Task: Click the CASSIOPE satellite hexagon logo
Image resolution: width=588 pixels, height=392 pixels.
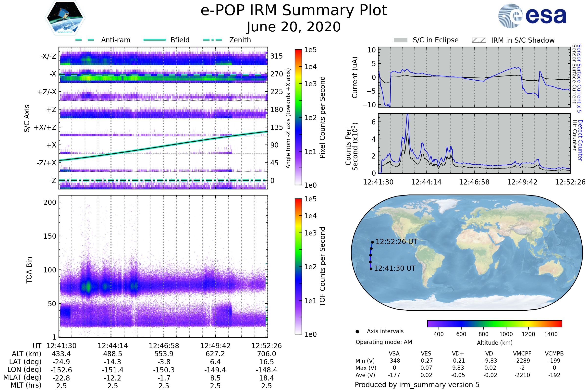Action: [65, 18]
